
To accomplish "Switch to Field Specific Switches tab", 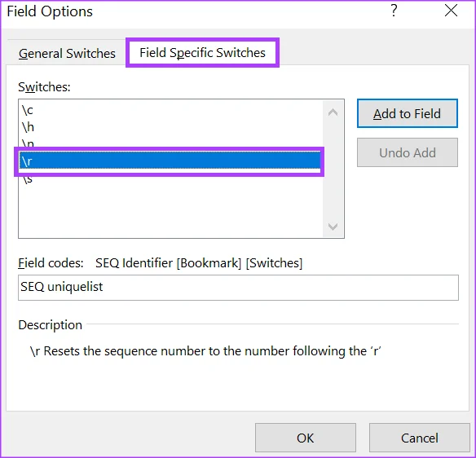I will coord(202,53).
